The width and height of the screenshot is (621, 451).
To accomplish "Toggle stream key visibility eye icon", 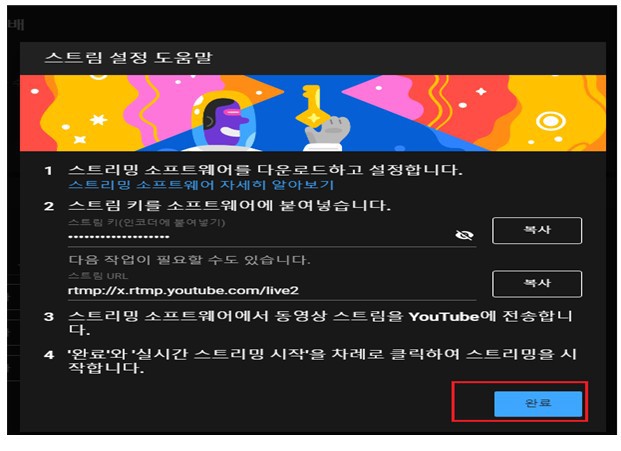I will click(x=463, y=234).
